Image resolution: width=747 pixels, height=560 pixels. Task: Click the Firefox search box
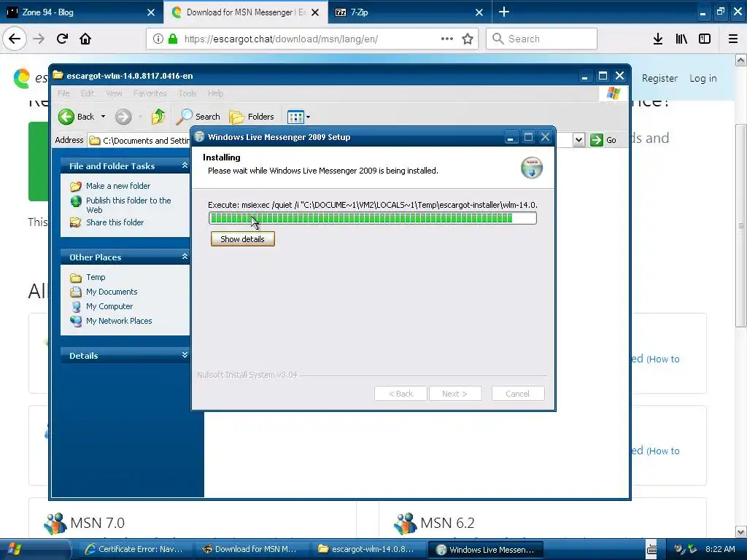[541, 39]
